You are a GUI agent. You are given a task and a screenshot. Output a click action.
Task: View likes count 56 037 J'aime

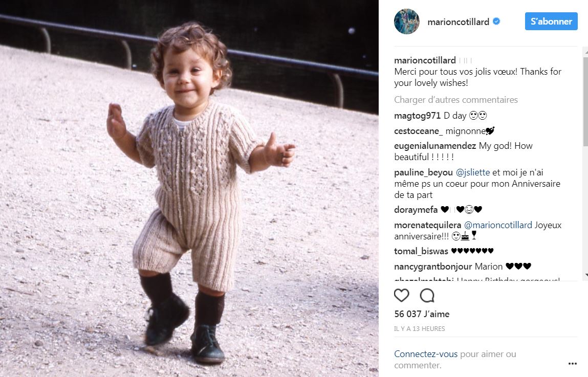422,314
